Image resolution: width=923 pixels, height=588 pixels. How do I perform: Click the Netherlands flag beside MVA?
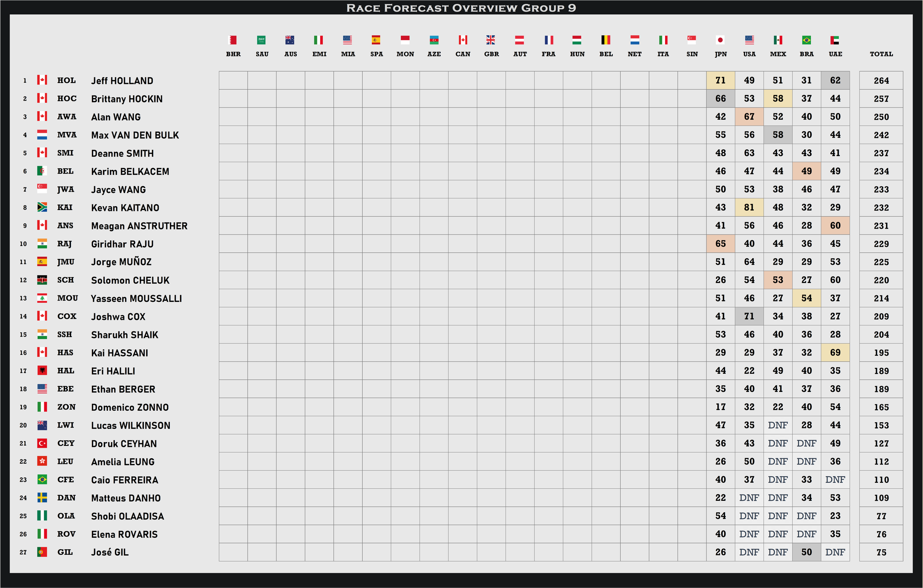(x=42, y=135)
